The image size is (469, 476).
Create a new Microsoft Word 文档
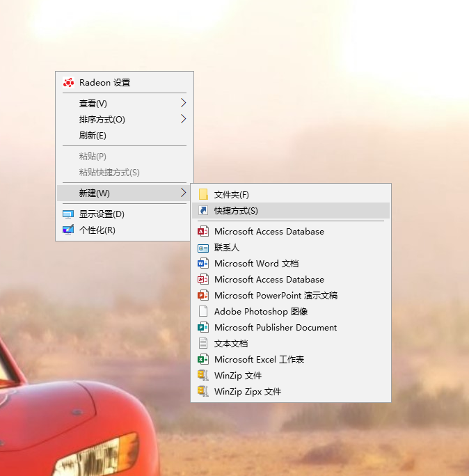[291, 263]
